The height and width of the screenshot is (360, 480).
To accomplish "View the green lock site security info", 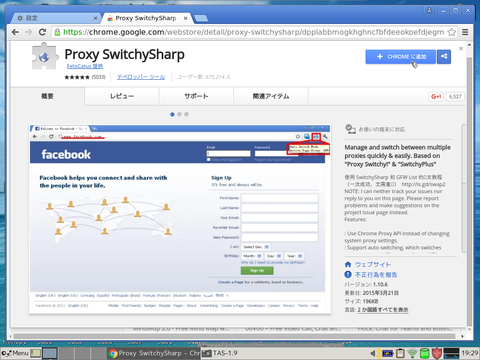I will pos(57,32).
